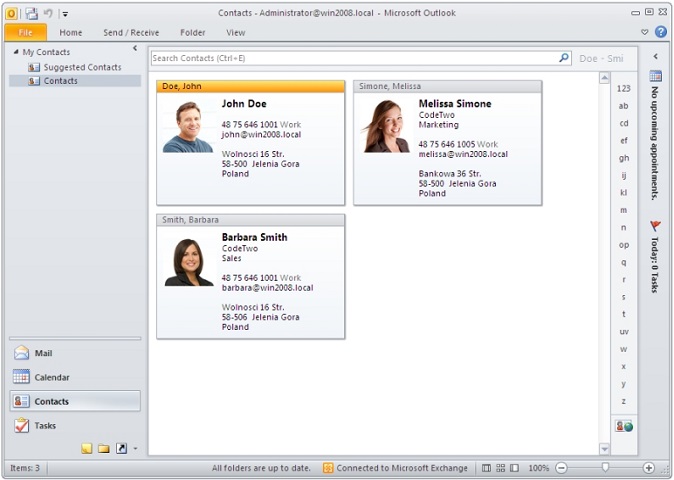Jump to contacts under index gh
674x480 pixels.
coord(623,158)
